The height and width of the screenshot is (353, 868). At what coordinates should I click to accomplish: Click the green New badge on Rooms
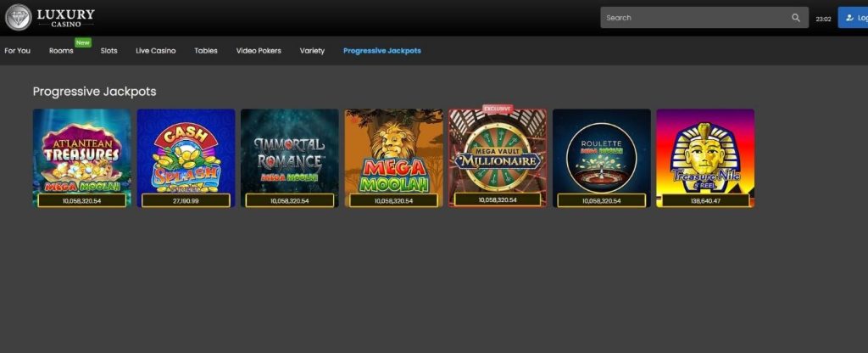click(x=83, y=42)
